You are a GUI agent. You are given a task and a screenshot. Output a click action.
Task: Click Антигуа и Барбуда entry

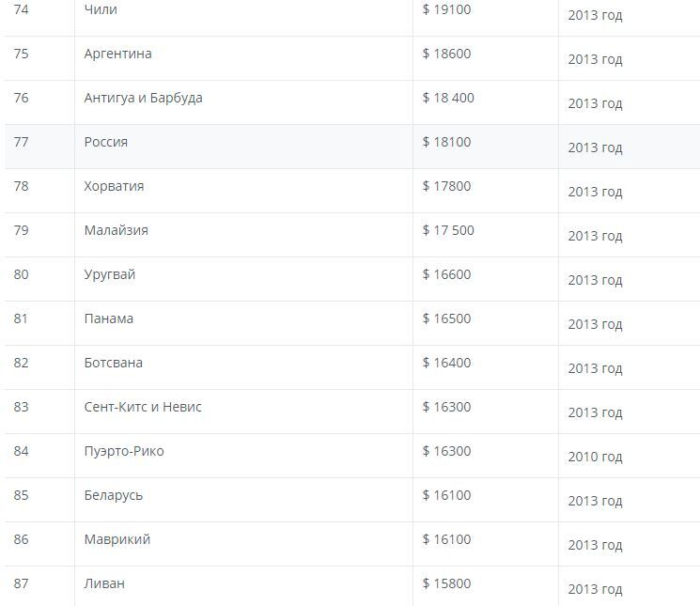coord(143,98)
